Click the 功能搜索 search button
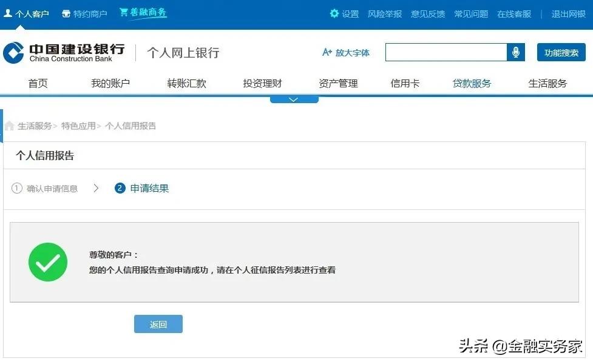Image resolution: width=593 pixels, height=364 pixels. tap(560, 52)
